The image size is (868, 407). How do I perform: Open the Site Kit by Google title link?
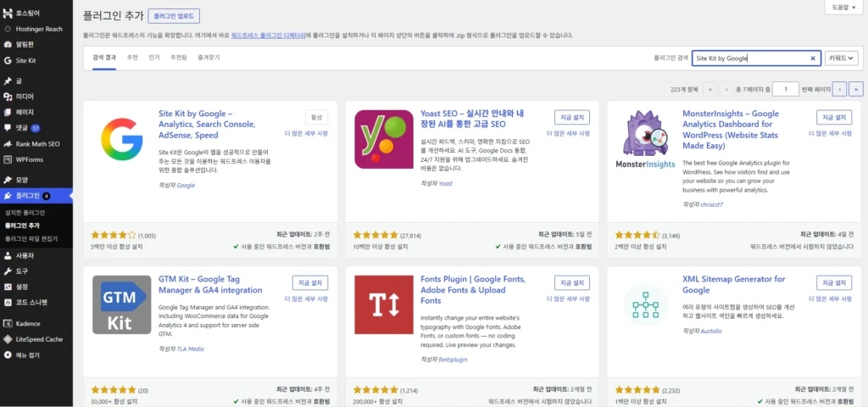[x=207, y=124]
